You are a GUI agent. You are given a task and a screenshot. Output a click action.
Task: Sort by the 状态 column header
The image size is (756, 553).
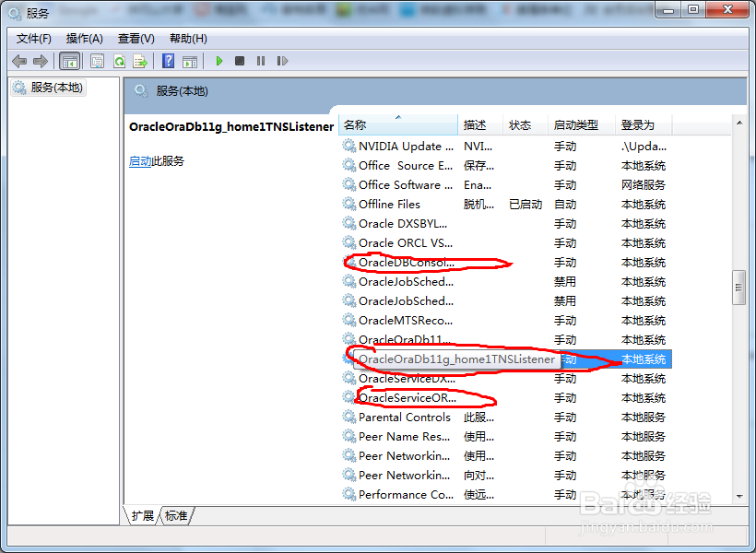[526, 124]
